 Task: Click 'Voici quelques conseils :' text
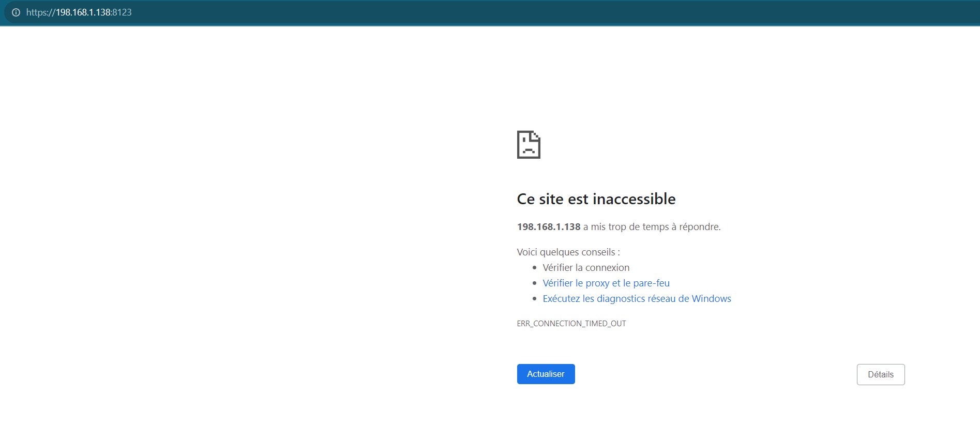568,252
